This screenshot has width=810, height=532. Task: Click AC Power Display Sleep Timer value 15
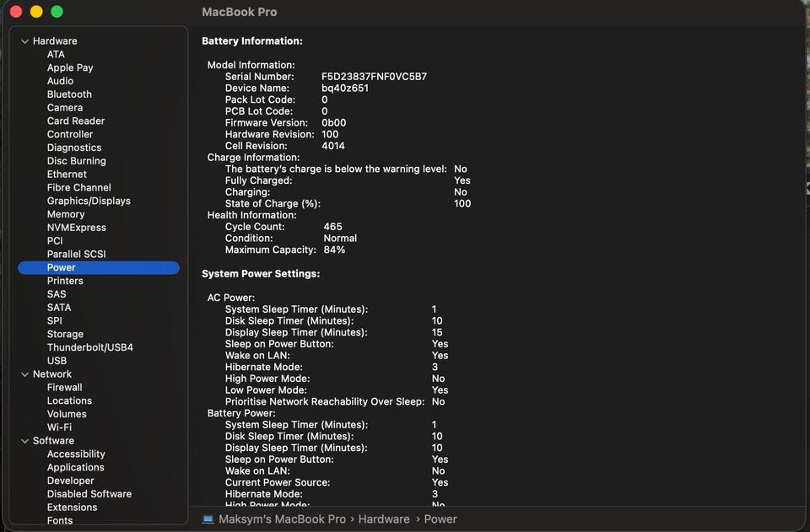pyautogui.click(x=437, y=333)
